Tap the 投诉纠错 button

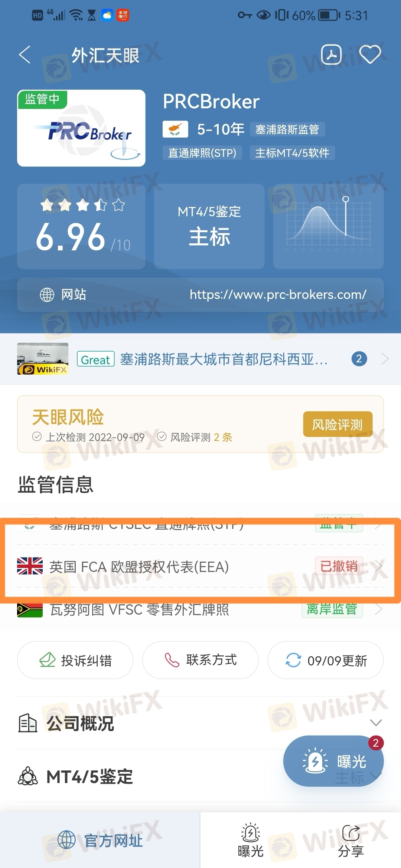(x=75, y=660)
